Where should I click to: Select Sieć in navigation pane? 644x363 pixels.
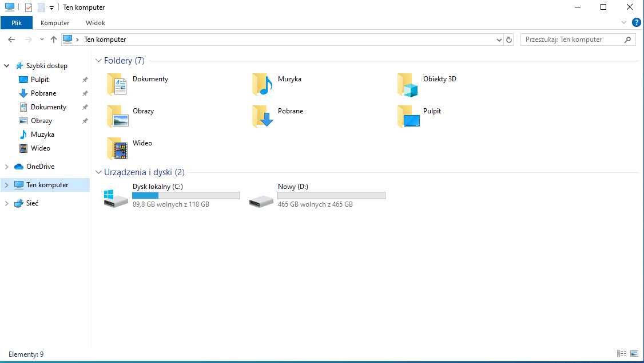(32, 203)
